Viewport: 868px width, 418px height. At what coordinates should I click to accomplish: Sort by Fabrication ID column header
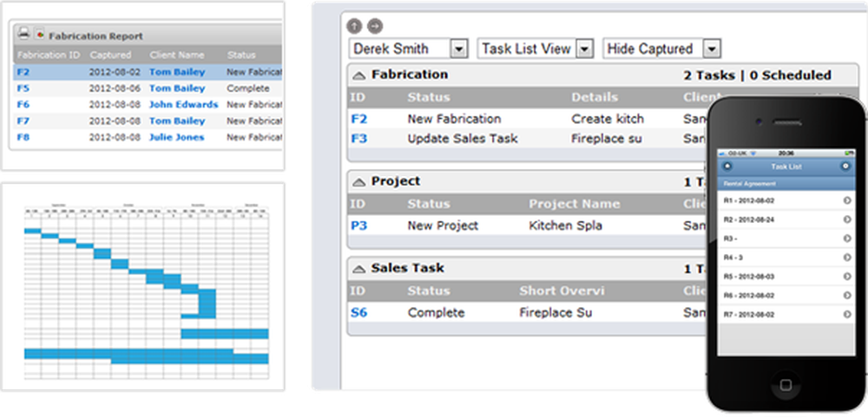point(49,56)
